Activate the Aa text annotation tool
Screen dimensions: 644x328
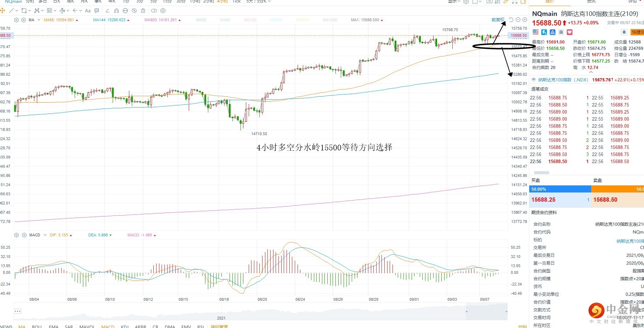point(88,11)
